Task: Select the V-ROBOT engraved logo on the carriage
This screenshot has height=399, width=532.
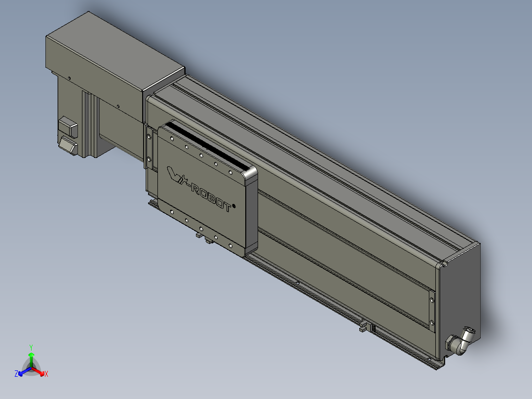Action: (x=201, y=189)
